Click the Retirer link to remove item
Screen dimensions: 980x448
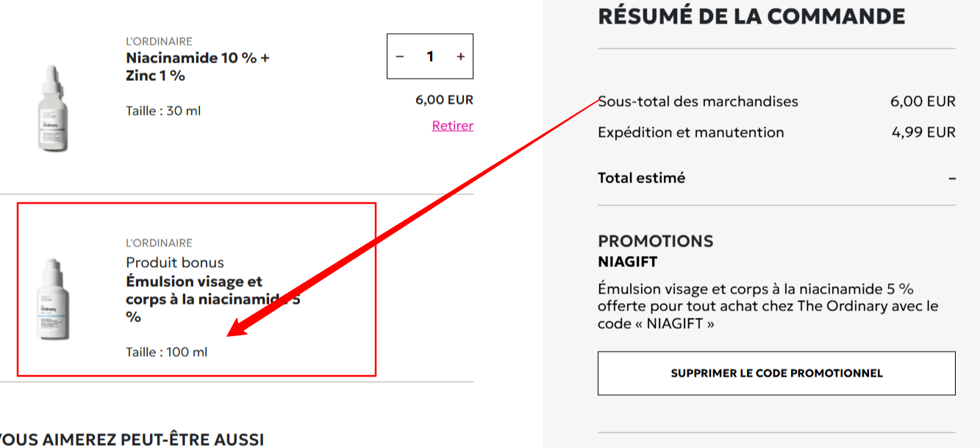coord(452,126)
